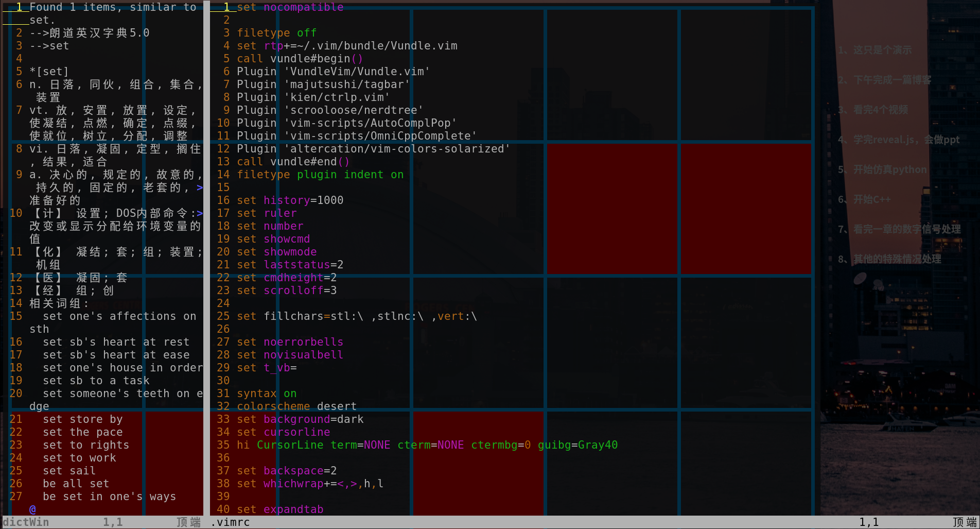Click "set sb's heart at rest" phrase
980x529 pixels.
[116, 342]
